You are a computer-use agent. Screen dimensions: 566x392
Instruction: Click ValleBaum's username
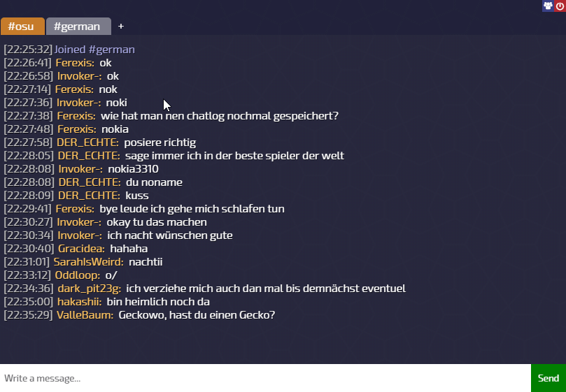coord(85,315)
